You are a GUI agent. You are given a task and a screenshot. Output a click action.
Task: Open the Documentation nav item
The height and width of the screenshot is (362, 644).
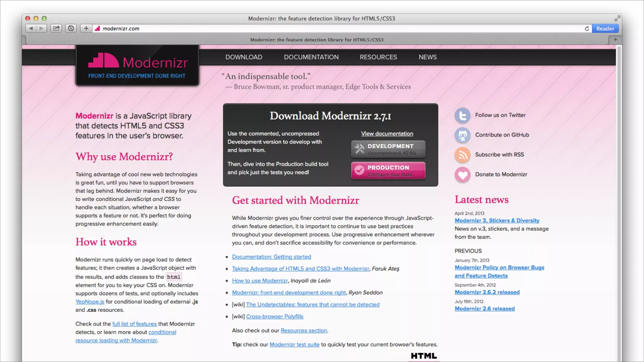[311, 57]
